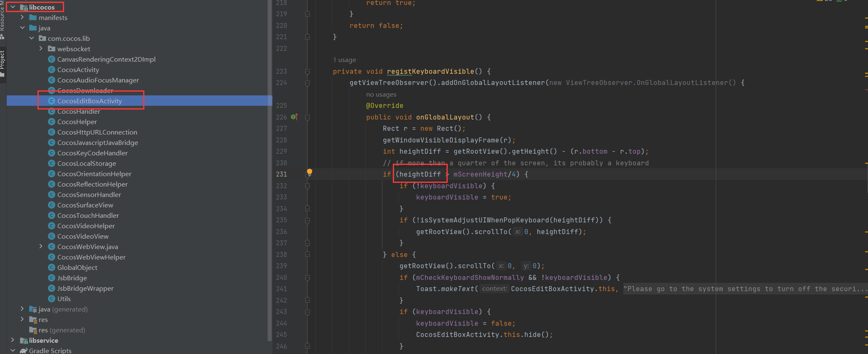Open CocosVideoView class

[83, 236]
